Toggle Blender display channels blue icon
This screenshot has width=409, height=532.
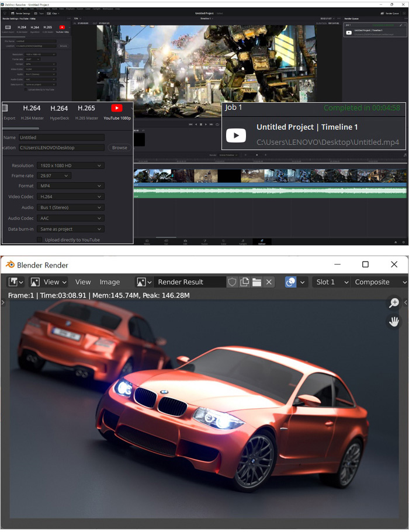coord(290,282)
